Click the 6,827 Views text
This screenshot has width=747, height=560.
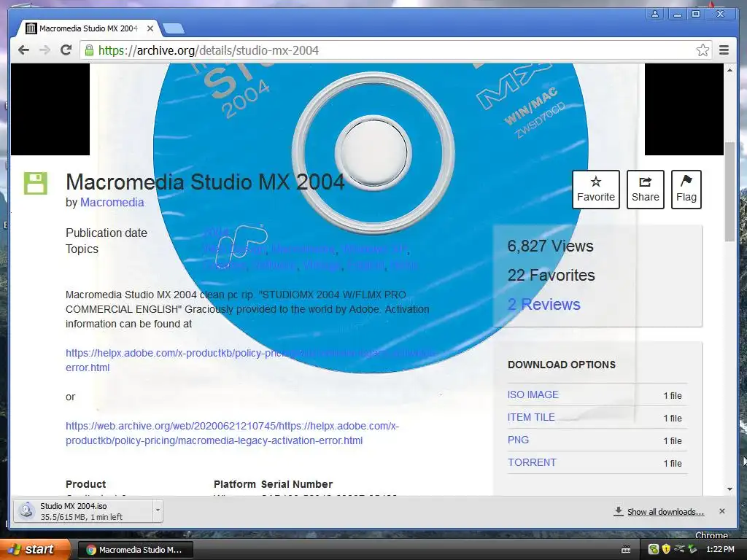550,246
